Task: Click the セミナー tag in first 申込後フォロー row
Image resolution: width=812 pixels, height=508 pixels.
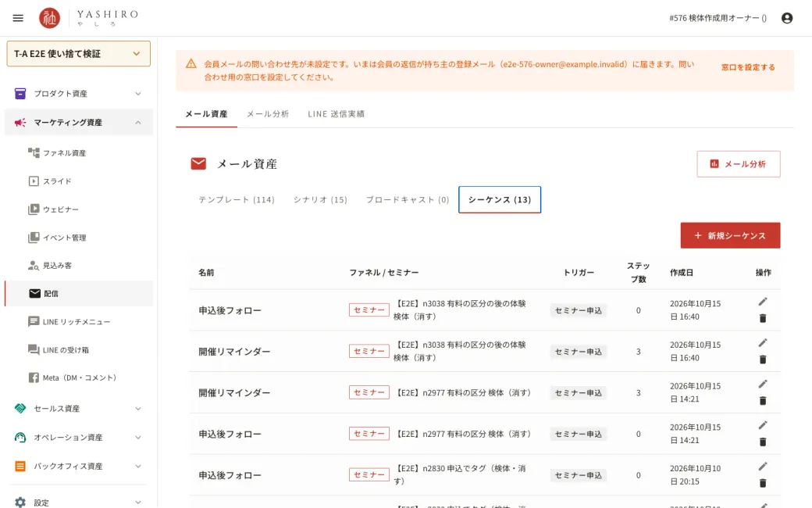Action: (x=369, y=310)
